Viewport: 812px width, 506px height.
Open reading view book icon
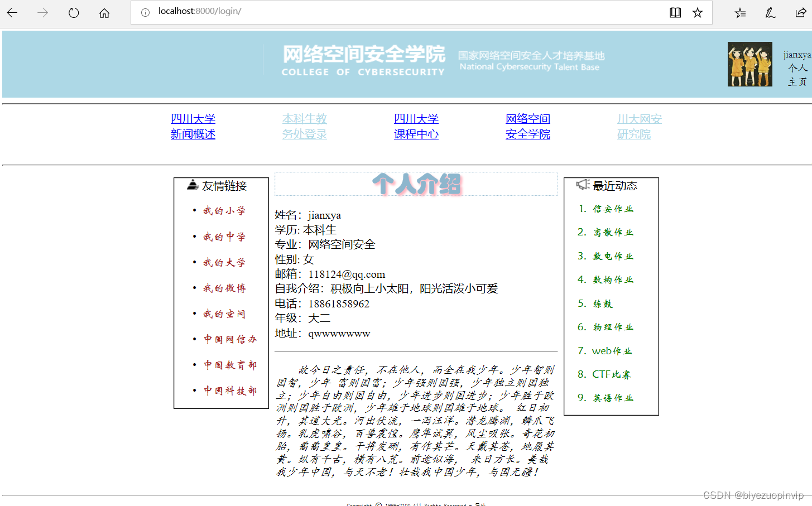pos(675,12)
